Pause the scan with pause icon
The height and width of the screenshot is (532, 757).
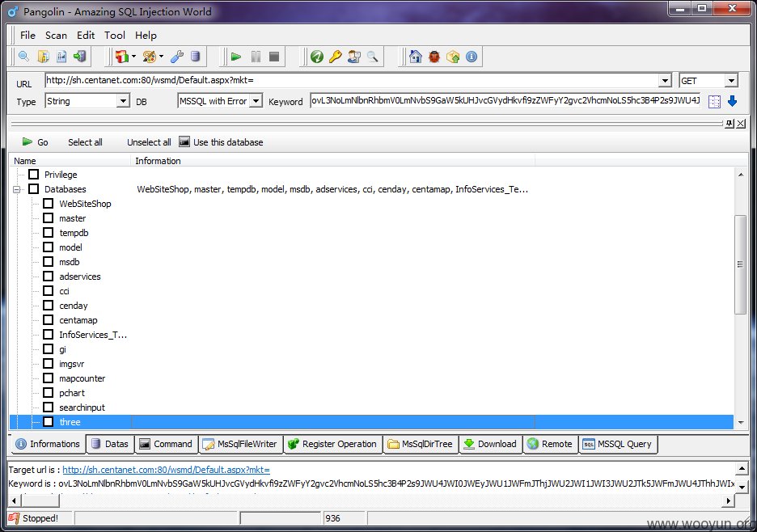coord(256,57)
